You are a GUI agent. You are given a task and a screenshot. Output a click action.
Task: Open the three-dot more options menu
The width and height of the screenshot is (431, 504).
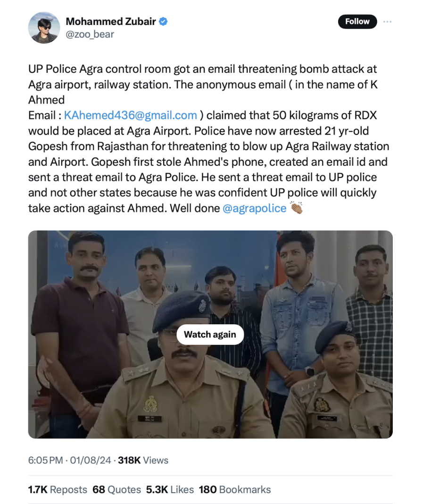tap(387, 22)
